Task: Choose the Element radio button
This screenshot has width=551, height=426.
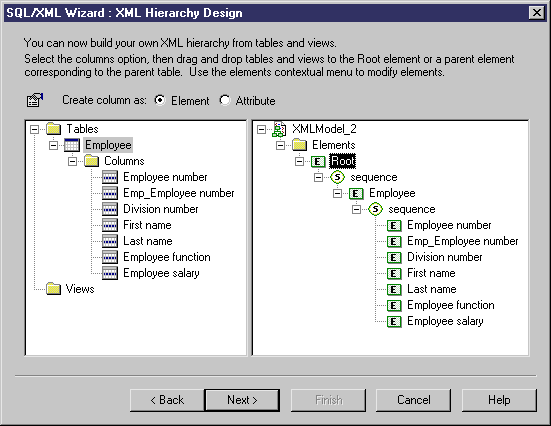Action: (160, 101)
